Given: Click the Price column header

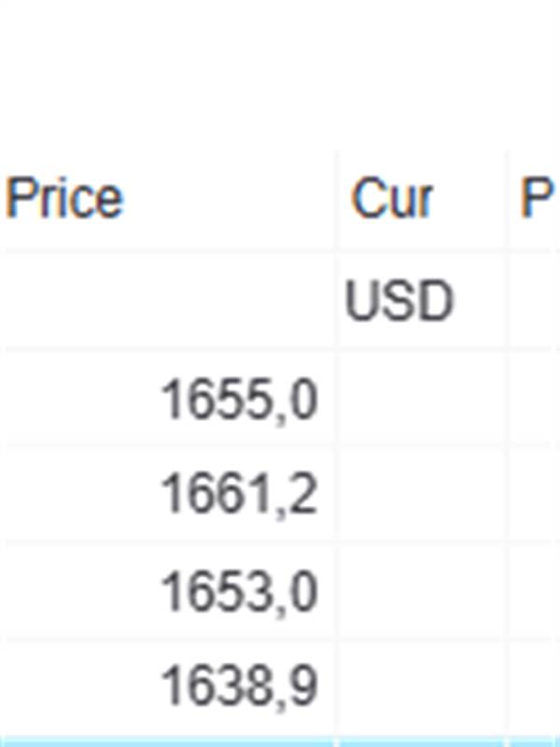Looking at the screenshot, I should (x=65, y=199).
